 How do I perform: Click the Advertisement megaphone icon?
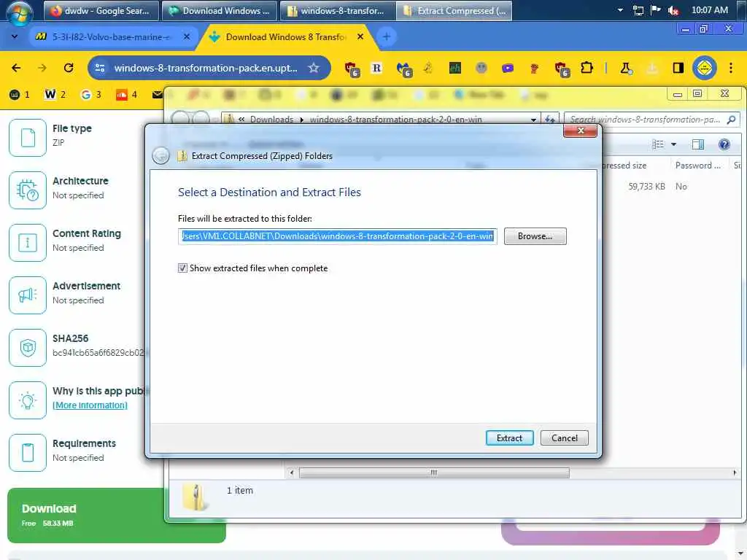tap(28, 295)
